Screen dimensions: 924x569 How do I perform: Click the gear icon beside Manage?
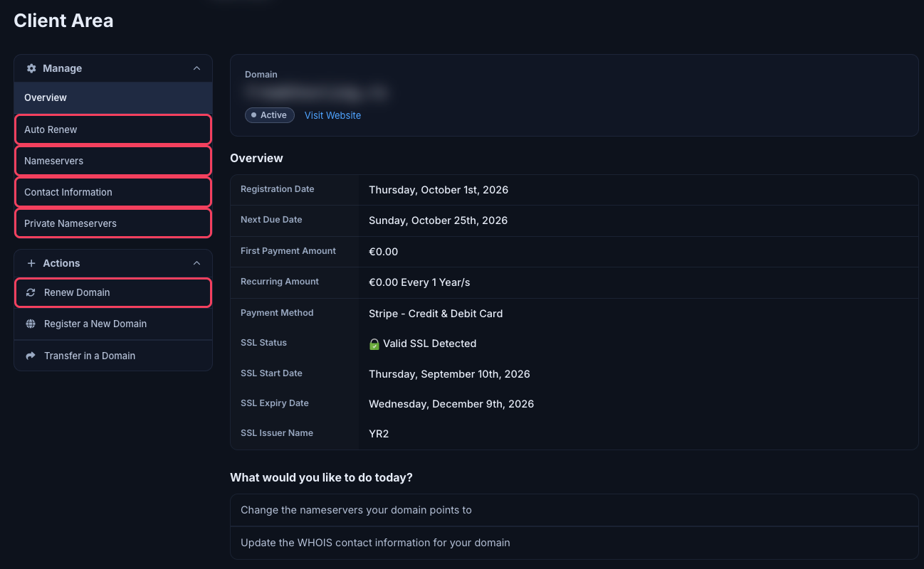pyautogui.click(x=31, y=68)
